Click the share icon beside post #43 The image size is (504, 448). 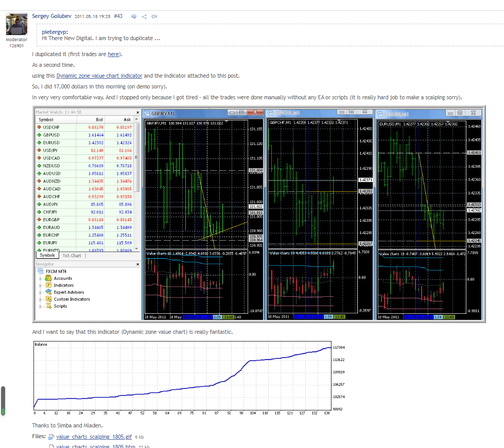click(144, 16)
